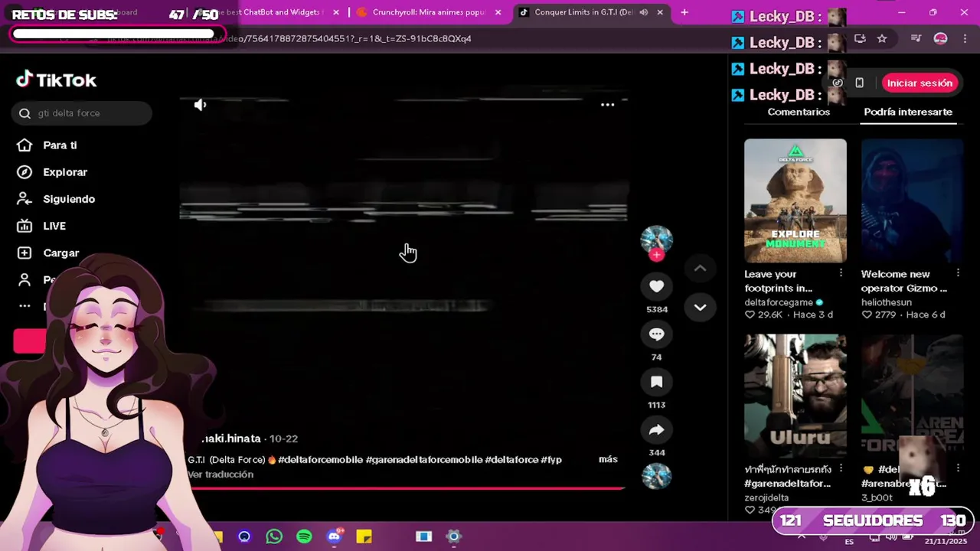Open comments via speech bubble icon
Image resolution: width=980 pixels, height=551 pixels.
[656, 334]
